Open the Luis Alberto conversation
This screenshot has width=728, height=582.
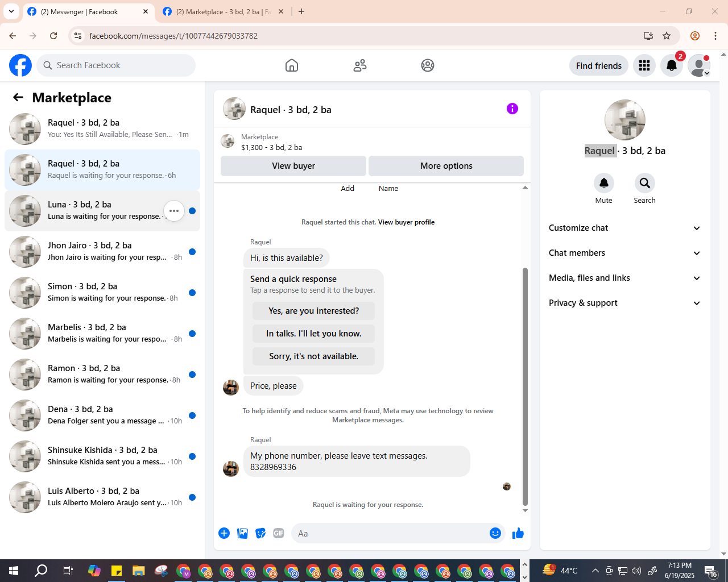(102, 497)
